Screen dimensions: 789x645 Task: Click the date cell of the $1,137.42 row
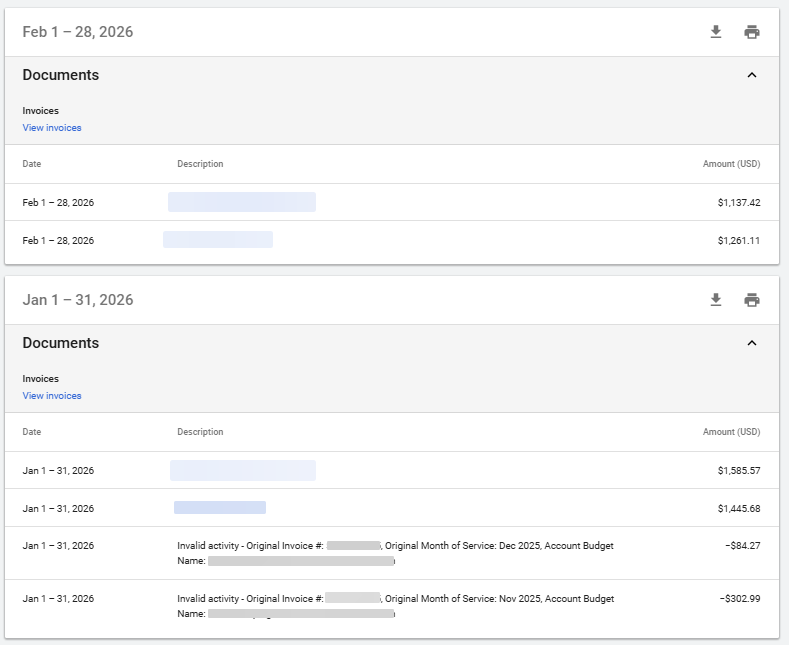coord(58,203)
